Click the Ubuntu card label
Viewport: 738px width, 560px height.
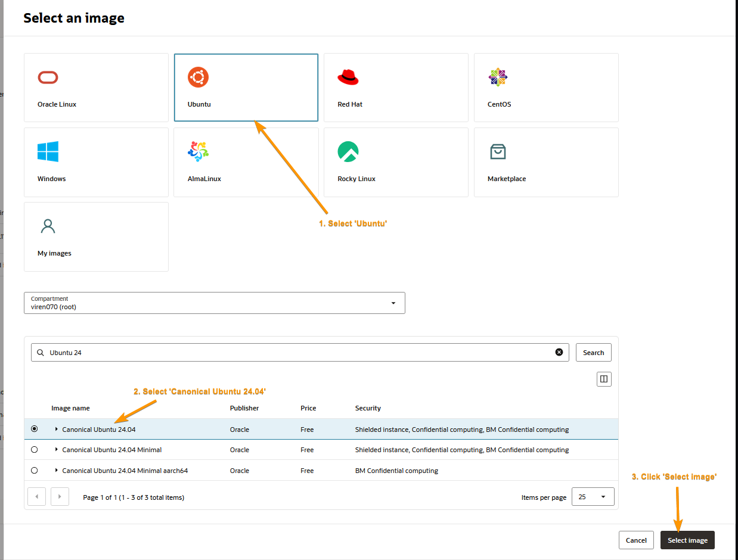pos(199,104)
